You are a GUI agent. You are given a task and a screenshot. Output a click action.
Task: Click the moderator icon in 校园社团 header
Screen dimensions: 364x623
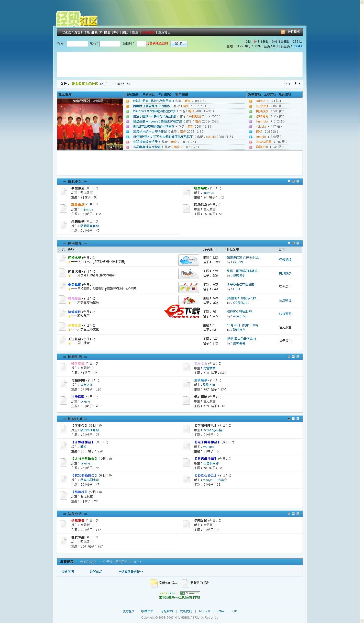coord(298,419)
